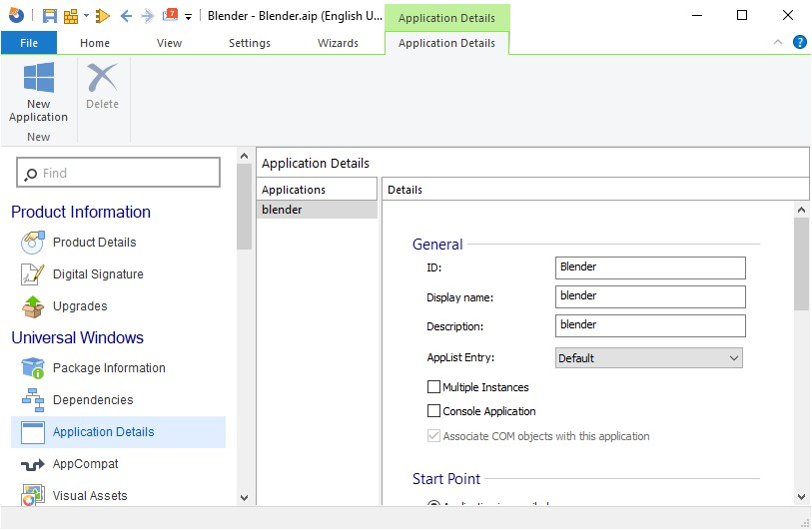Open Upgrades page
812x530 pixels.
[80, 305]
